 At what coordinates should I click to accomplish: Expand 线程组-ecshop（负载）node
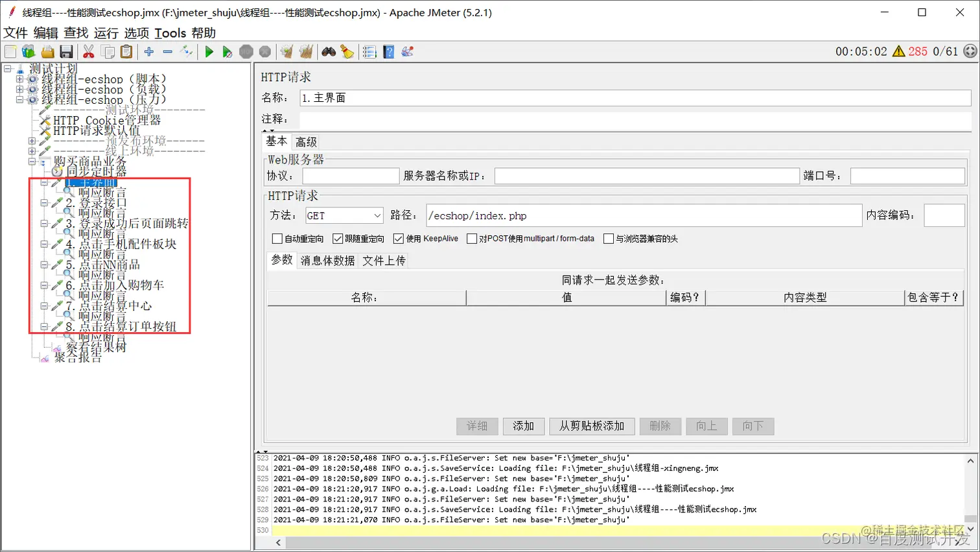pos(19,90)
